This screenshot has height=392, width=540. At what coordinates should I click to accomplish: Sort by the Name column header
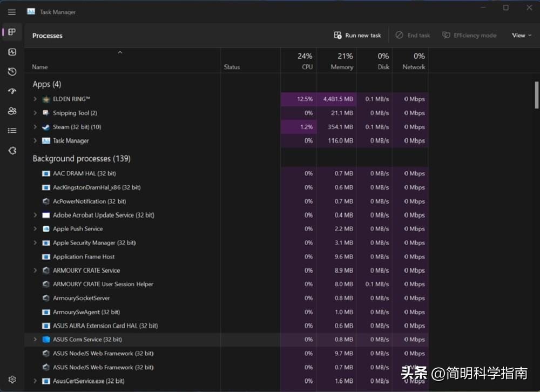tap(122, 60)
